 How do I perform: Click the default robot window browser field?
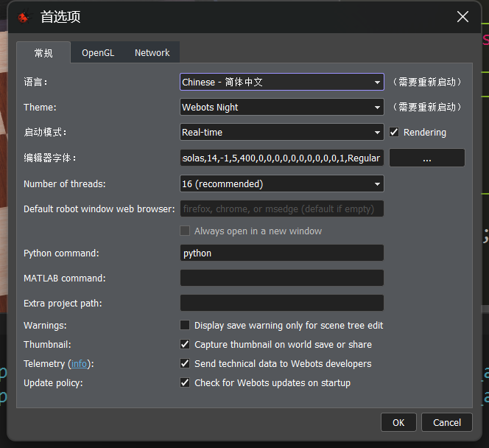[282, 209]
